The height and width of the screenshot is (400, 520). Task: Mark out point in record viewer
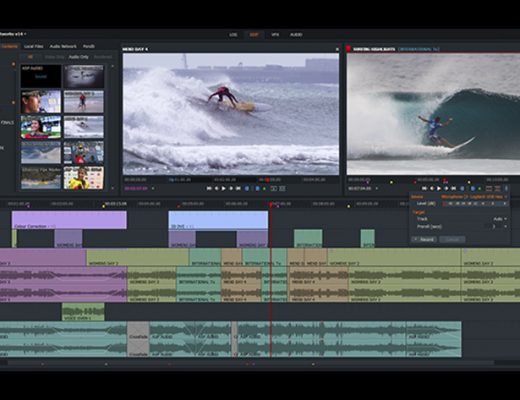tap(473, 188)
